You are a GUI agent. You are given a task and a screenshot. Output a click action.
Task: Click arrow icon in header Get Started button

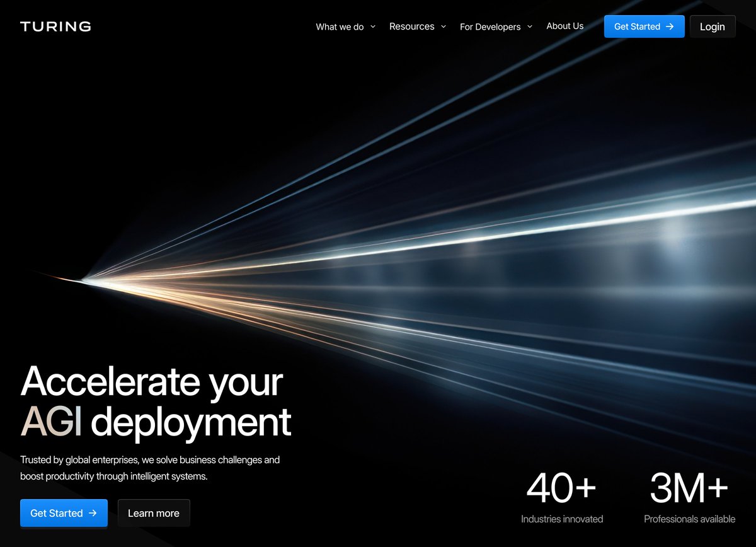670,26
